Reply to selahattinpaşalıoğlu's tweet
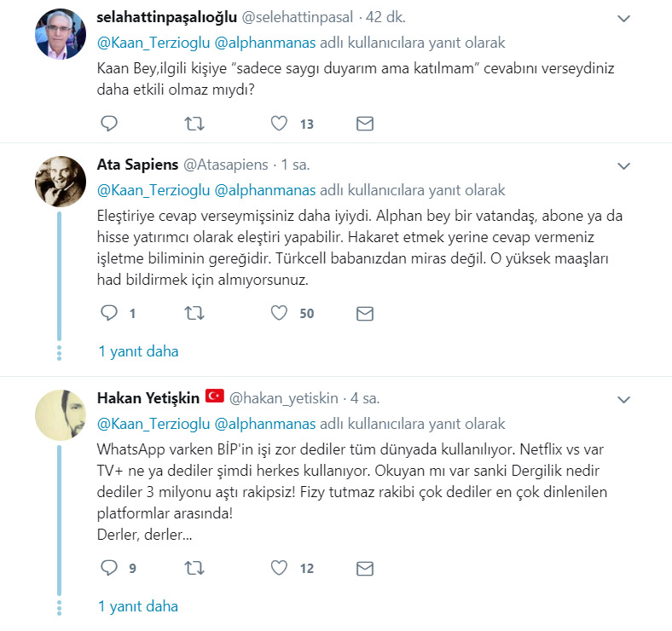This screenshot has height=631, width=672. click(x=108, y=124)
